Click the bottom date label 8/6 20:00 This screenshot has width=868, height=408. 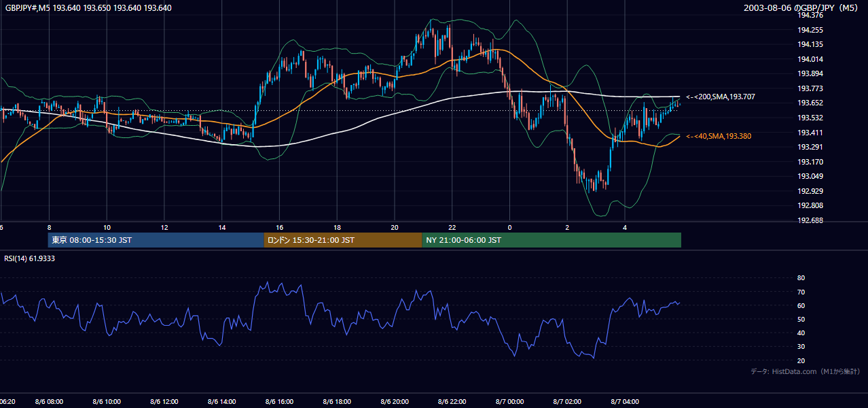click(x=395, y=402)
